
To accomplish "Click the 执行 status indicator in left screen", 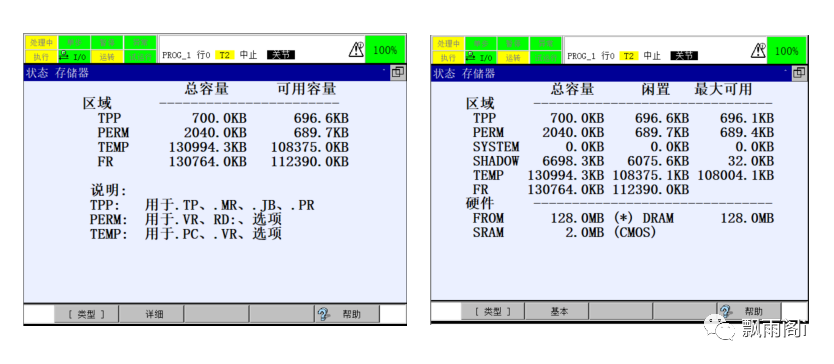I will 40,56.
